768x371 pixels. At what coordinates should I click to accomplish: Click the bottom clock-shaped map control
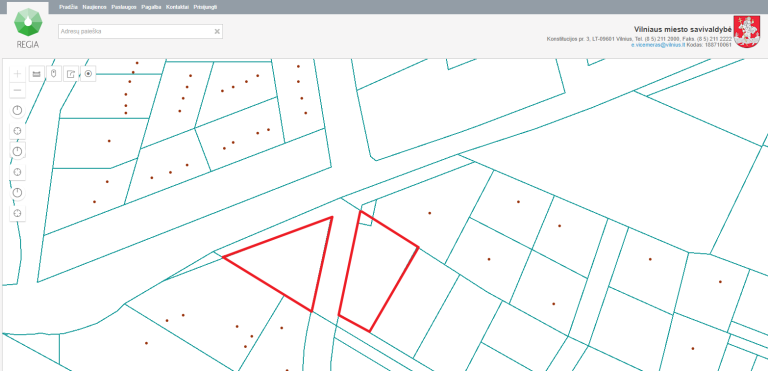pyautogui.click(x=18, y=193)
